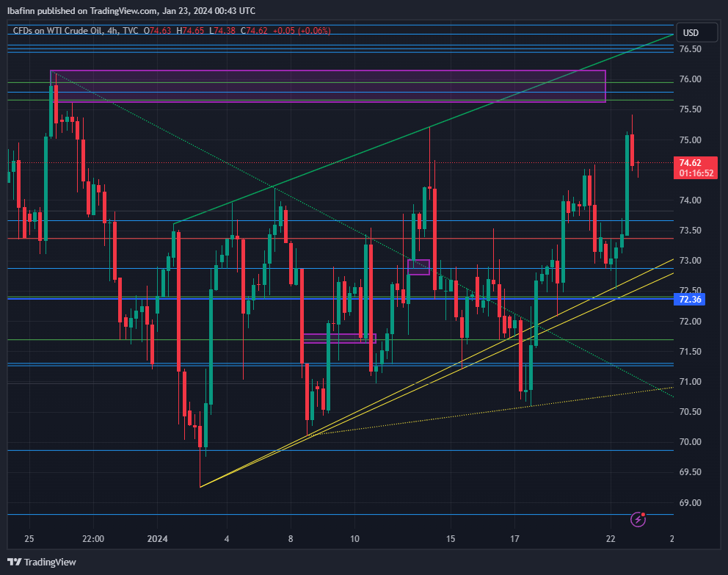The width and height of the screenshot is (728, 575).
Task: Click the blue 72.36 price label
Action: [691, 299]
